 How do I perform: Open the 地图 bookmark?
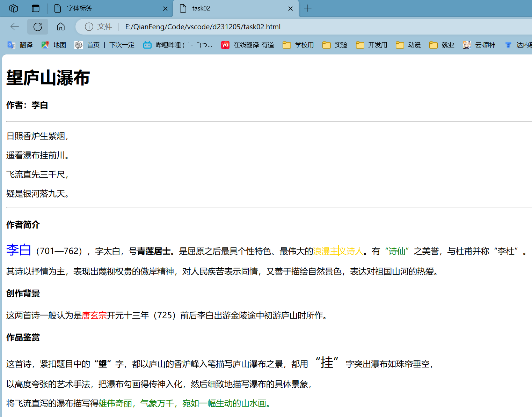(x=53, y=45)
